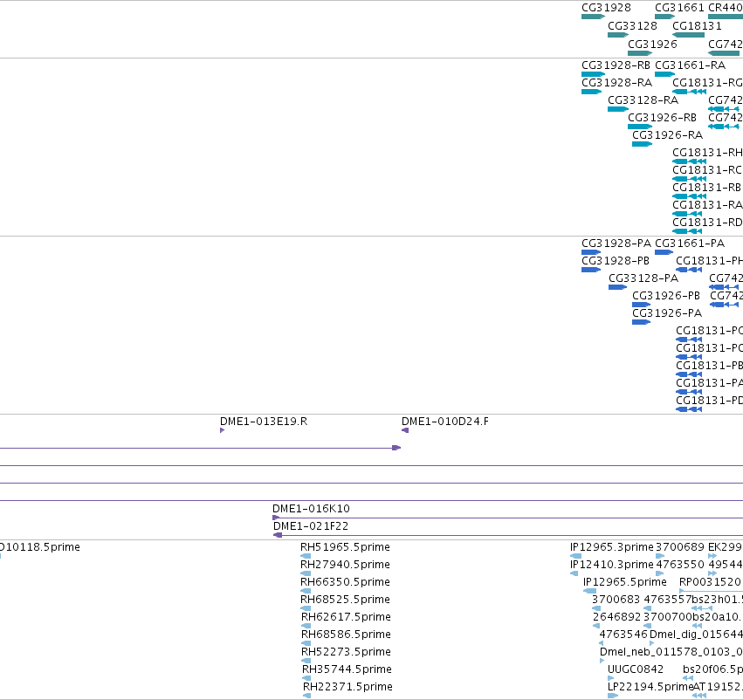Screen dimensions: 743x700
Task: Select feature 3700700
Action: [x=647, y=626]
